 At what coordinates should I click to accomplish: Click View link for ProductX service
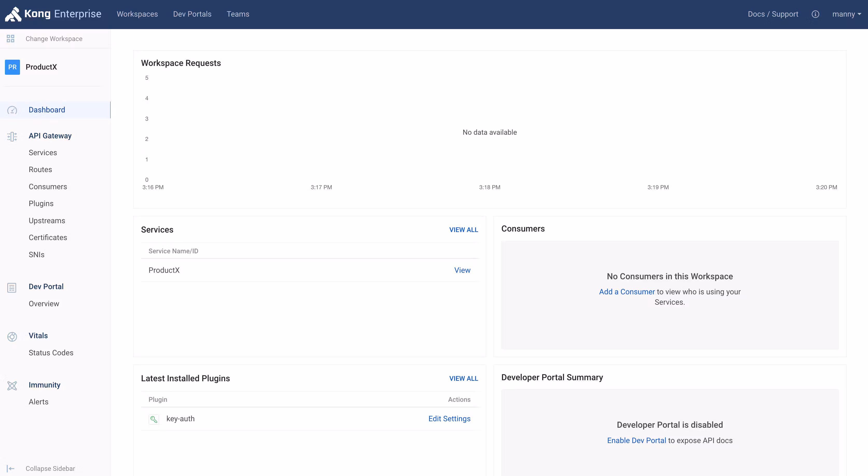(x=462, y=270)
